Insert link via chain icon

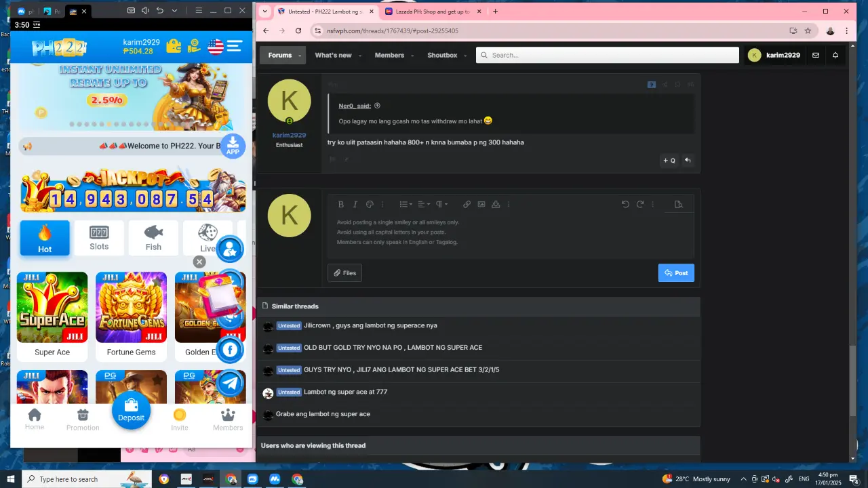467,204
